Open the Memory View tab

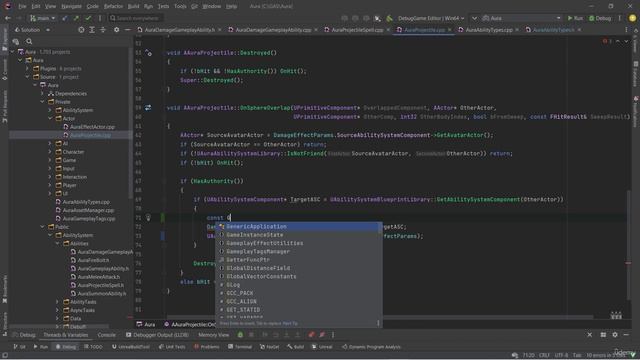click(213, 335)
